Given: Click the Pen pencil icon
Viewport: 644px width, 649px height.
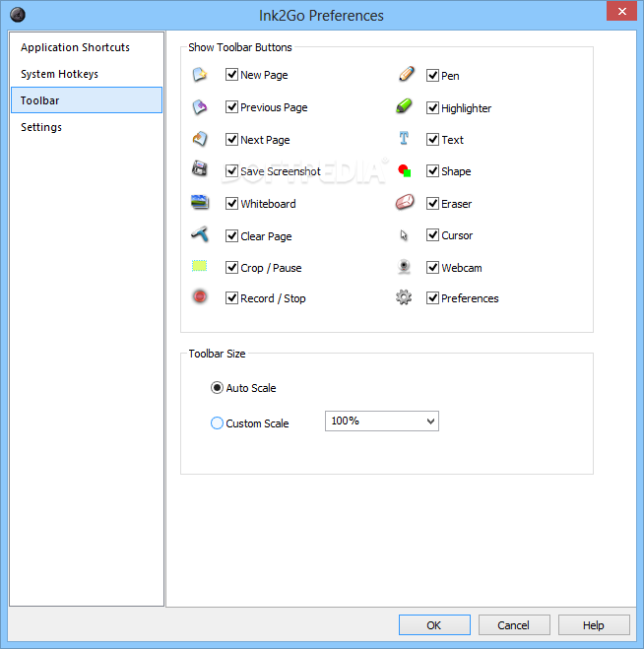Looking at the screenshot, I should (406, 74).
